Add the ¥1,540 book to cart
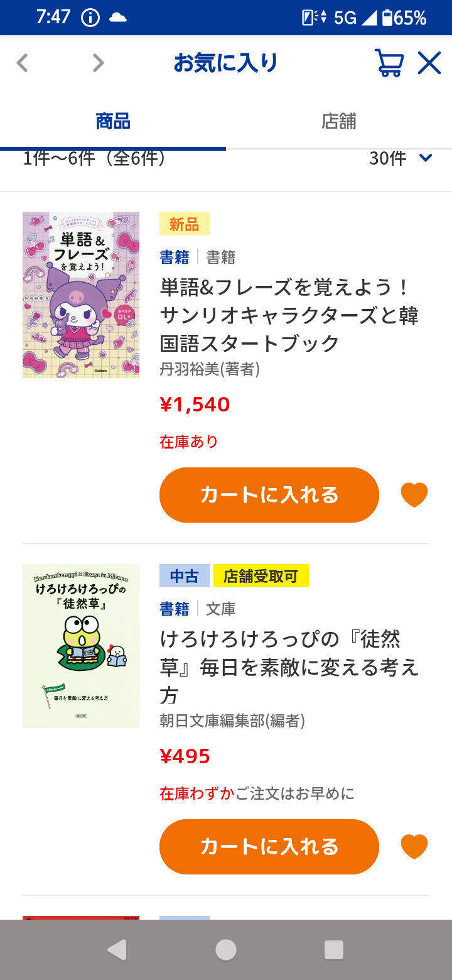This screenshot has width=452, height=980. (x=269, y=495)
